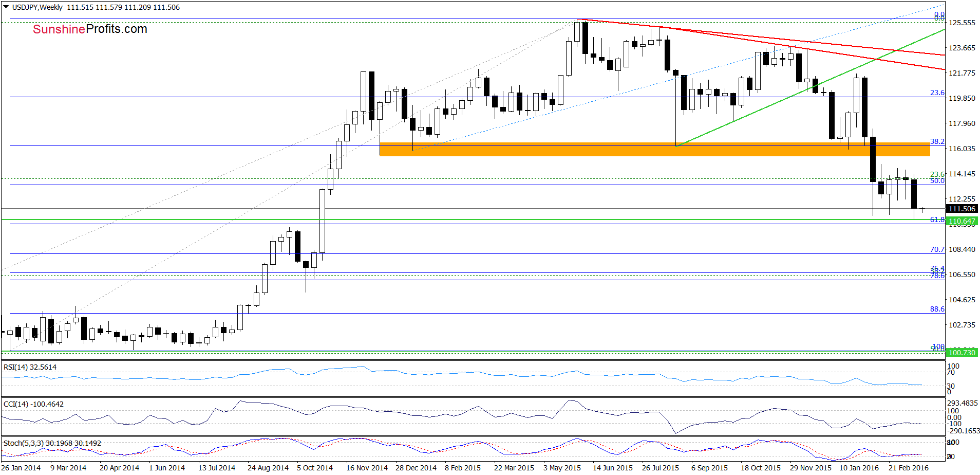This screenshot has height=475, width=980.
Task: Click the 1 Jun 2014 date label
Action: point(167,468)
